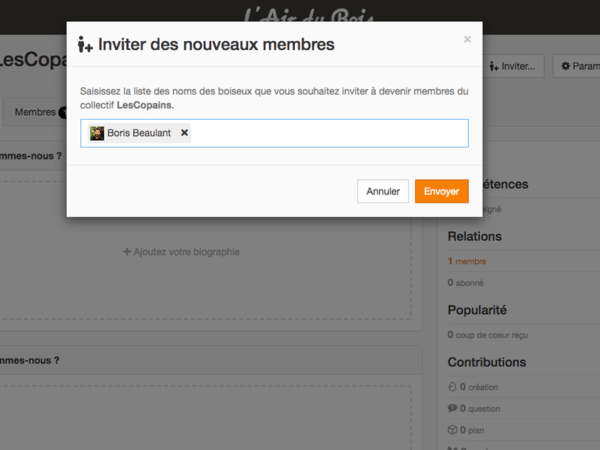Send invitations with Envoyer button
Screen dimensions: 600x450
(442, 191)
